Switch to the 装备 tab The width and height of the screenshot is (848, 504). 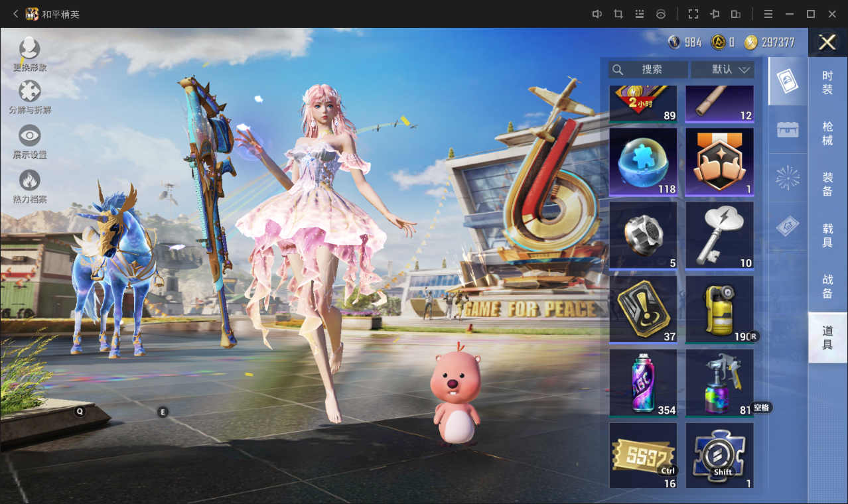[827, 184]
